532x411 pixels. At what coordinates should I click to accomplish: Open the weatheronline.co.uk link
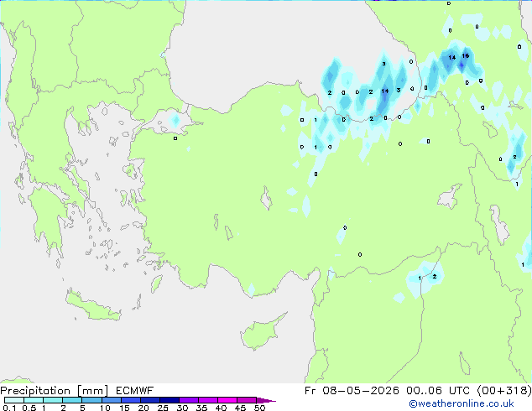point(462,403)
